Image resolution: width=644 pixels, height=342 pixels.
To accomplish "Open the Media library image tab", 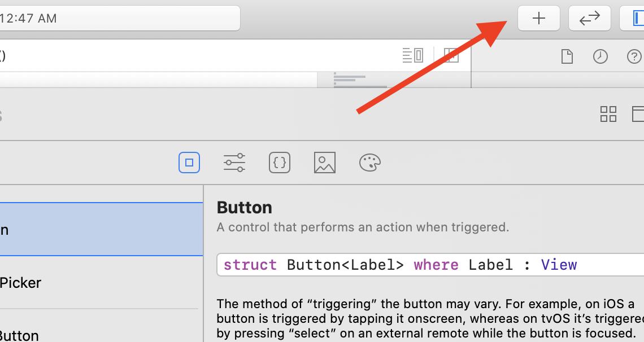I will [x=325, y=163].
